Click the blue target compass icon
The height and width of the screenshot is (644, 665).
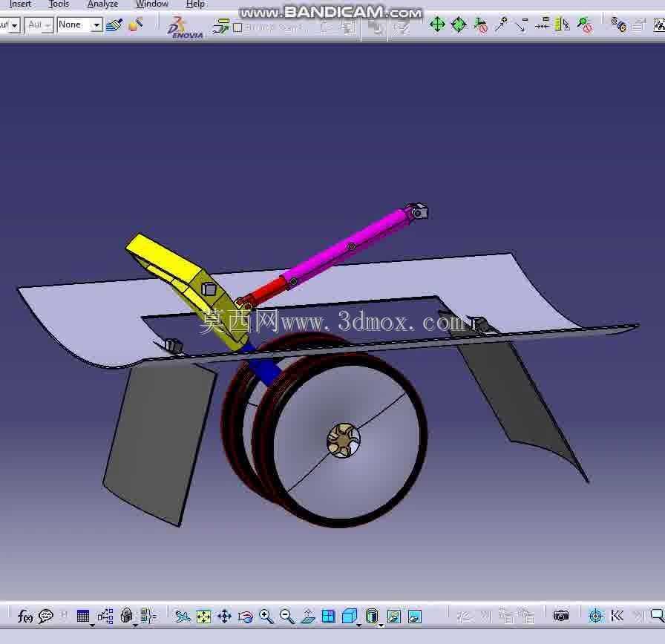596,616
